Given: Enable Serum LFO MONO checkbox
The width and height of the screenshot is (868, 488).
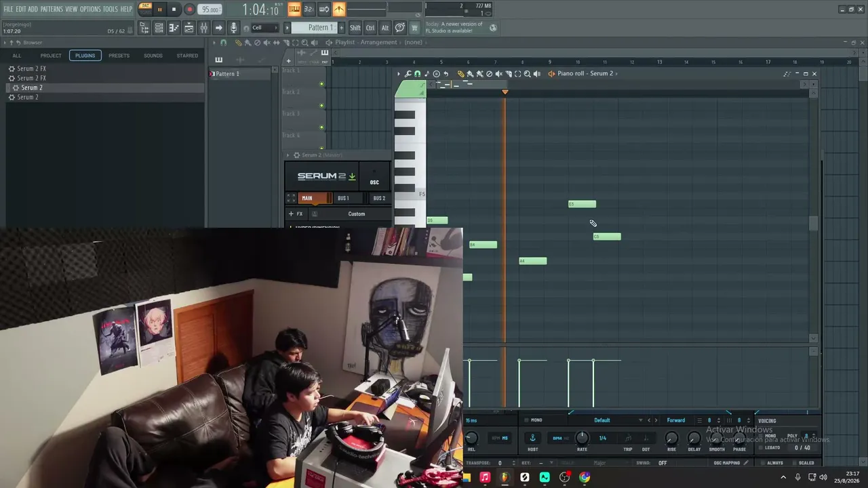Looking at the screenshot, I should click(526, 420).
